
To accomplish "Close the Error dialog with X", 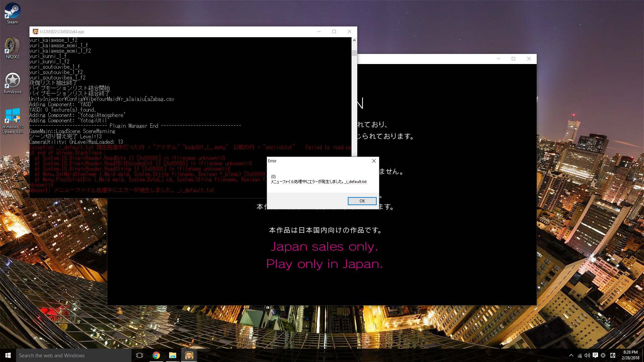I will click(374, 161).
